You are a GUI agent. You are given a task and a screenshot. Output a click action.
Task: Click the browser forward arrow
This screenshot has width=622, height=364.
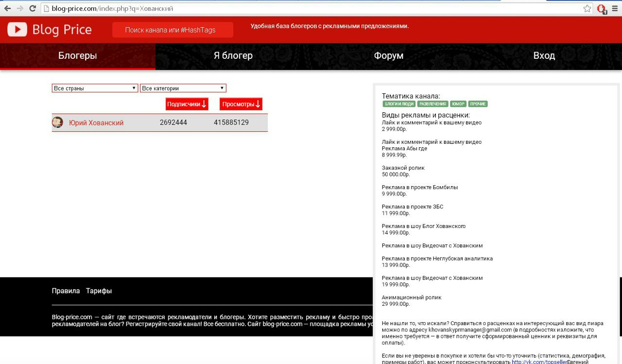coord(20,8)
